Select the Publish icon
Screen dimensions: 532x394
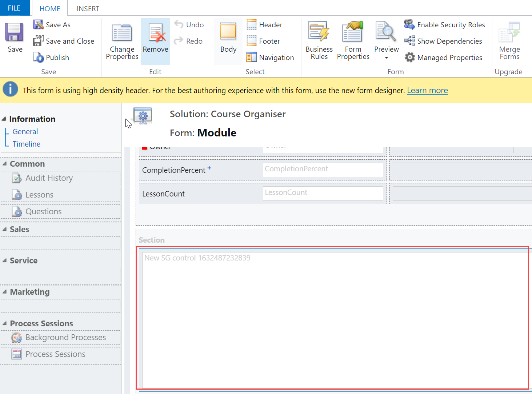(38, 57)
